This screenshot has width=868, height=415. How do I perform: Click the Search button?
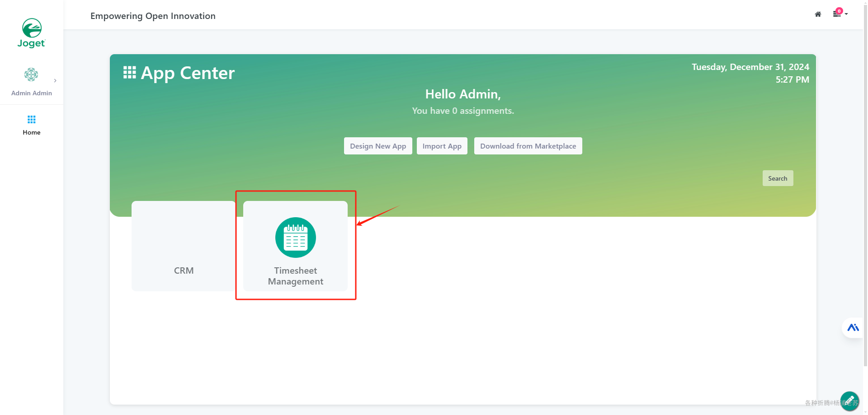point(778,178)
